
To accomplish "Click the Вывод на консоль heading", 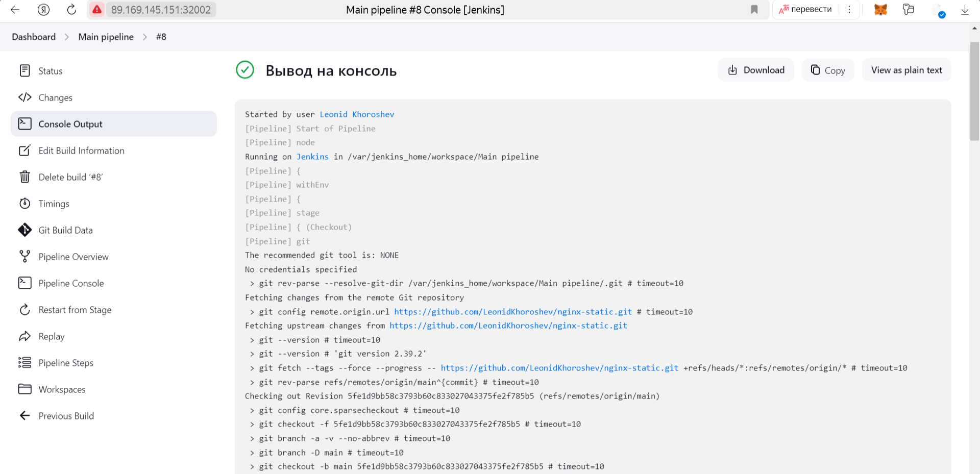I will coord(331,70).
